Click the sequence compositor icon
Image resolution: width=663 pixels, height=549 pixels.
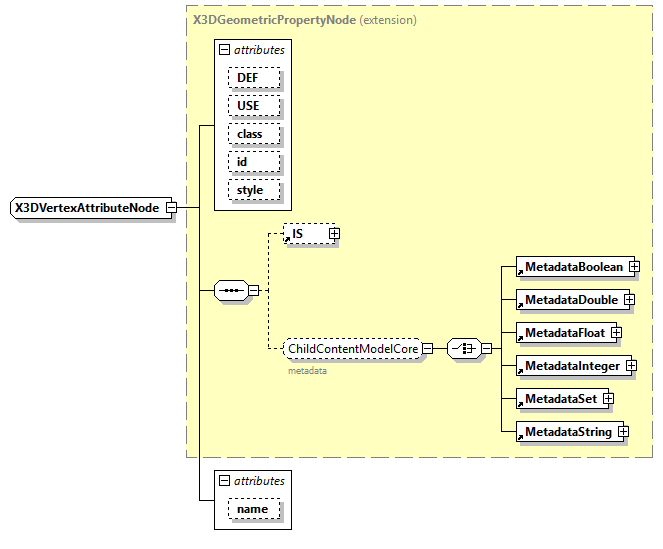[230, 291]
